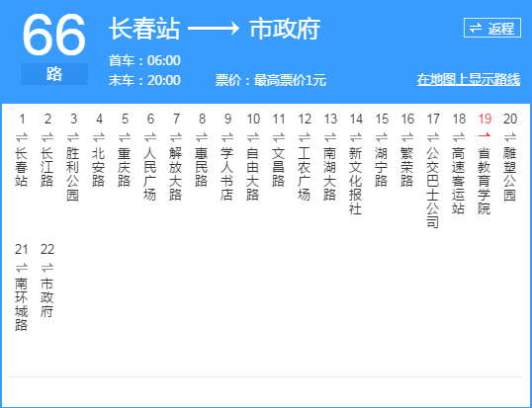This screenshot has height=408, width=532.
Task: Open the 在地图上显示路线 link
Action: click(469, 80)
